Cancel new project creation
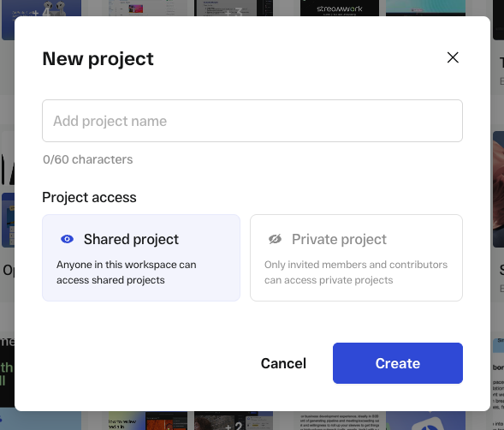The height and width of the screenshot is (430, 504). point(283,363)
